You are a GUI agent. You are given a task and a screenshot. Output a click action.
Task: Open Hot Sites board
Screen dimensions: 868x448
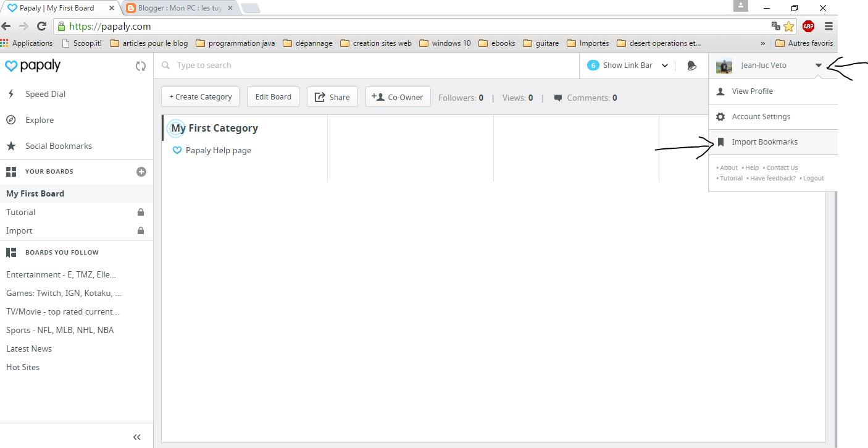23,367
